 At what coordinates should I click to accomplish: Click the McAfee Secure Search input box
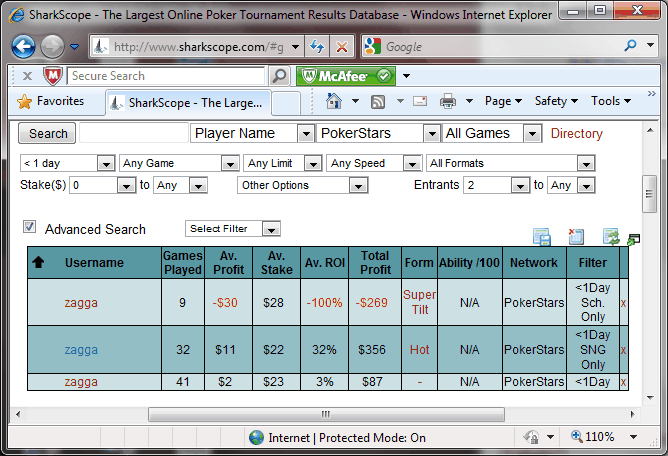click(x=166, y=76)
